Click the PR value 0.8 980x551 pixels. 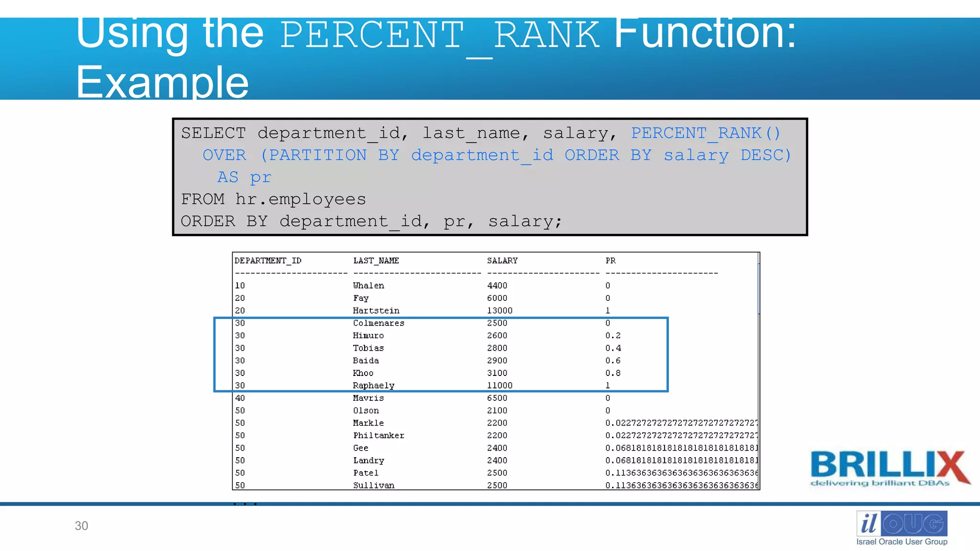[x=613, y=373]
